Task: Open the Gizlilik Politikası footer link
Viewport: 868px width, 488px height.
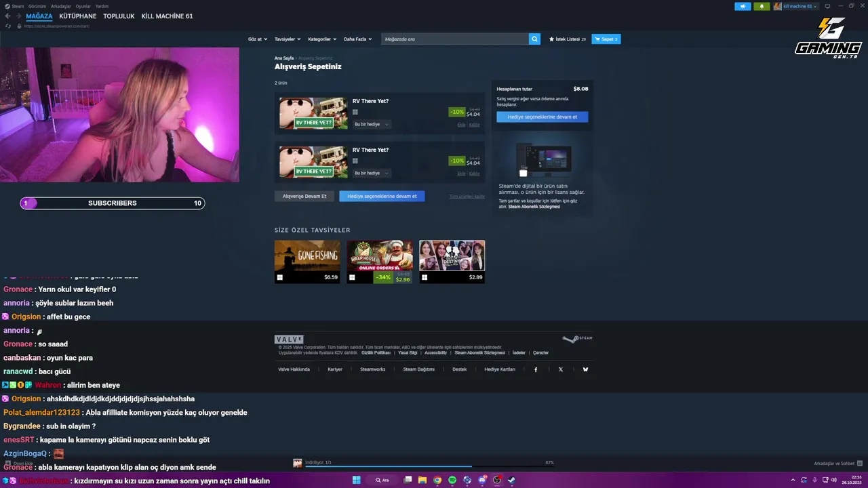Action: click(376, 352)
